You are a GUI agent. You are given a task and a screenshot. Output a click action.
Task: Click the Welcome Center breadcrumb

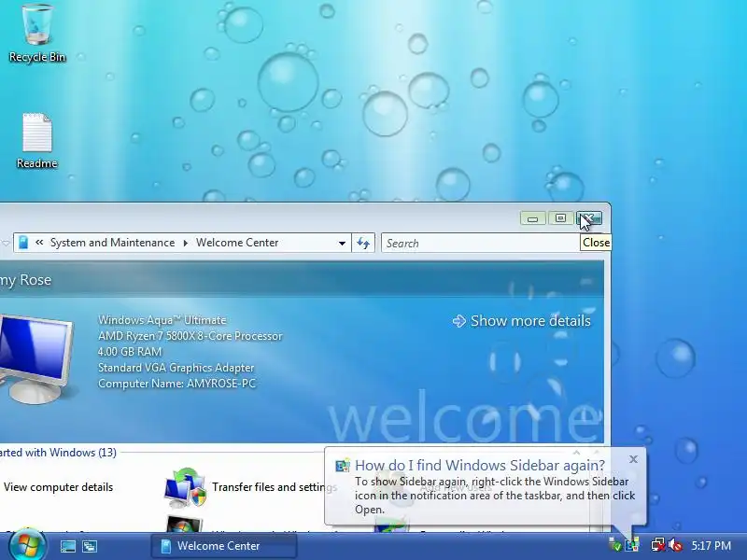tap(237, 243)
